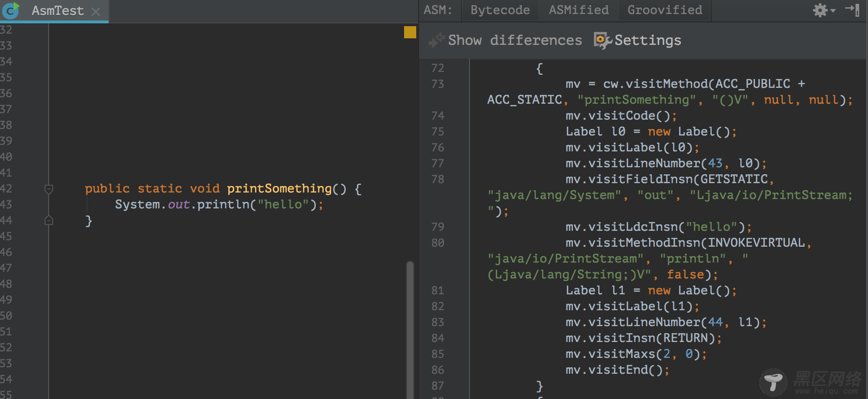Viewport: 868px width, 399px height.
Task: Click the System.out field reference 'out'
Action: click(x=179, y=205)
